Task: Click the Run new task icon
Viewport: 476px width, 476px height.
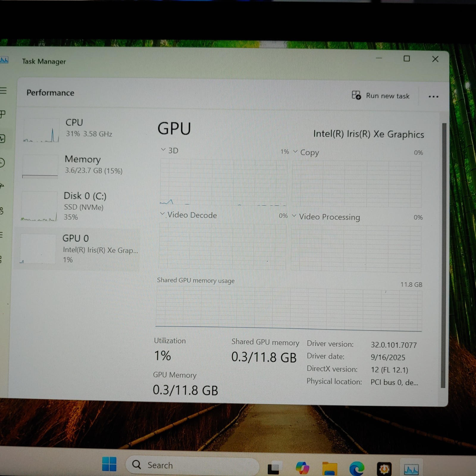Action: click(x=356, y=95)
